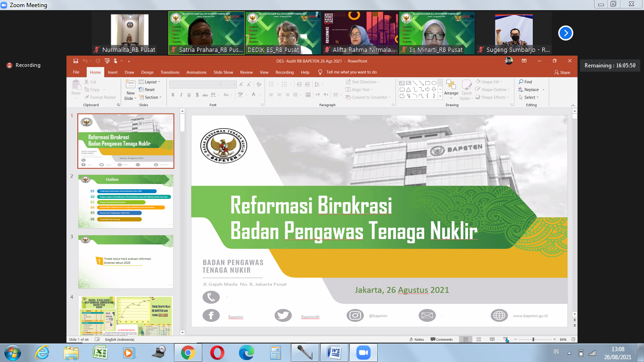Open the Recording ribbon tab

(x=284, y=72)
